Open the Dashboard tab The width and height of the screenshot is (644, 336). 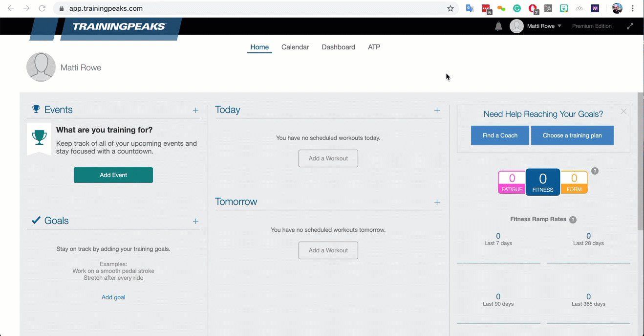[338, 47]
